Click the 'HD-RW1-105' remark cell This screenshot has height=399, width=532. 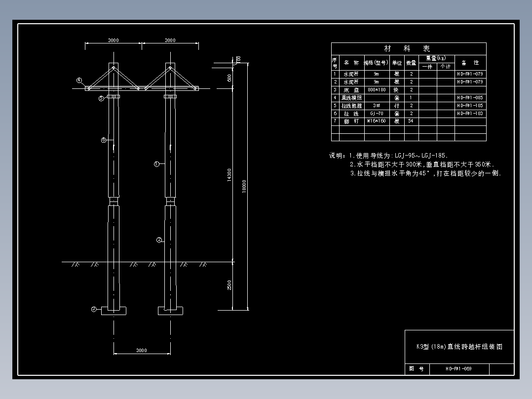click(470, 106)
